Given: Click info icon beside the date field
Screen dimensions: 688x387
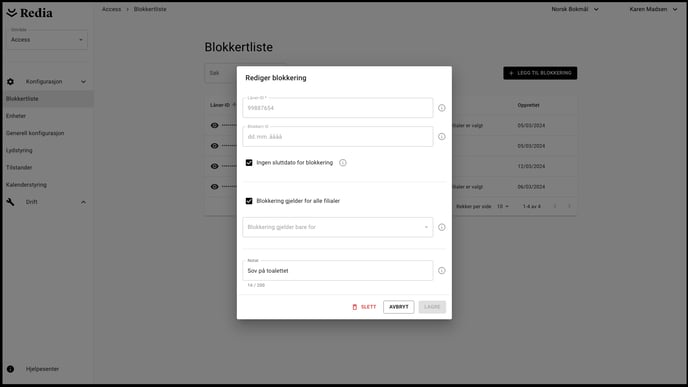Looking at the screenshot, I should tap(442, 136).
